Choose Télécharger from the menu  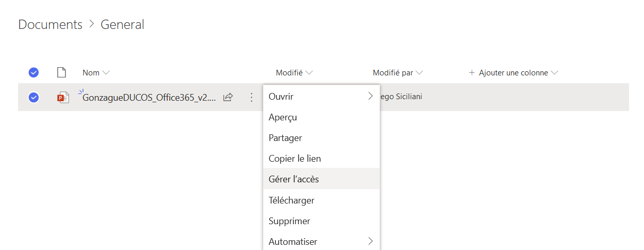(291, 200)
